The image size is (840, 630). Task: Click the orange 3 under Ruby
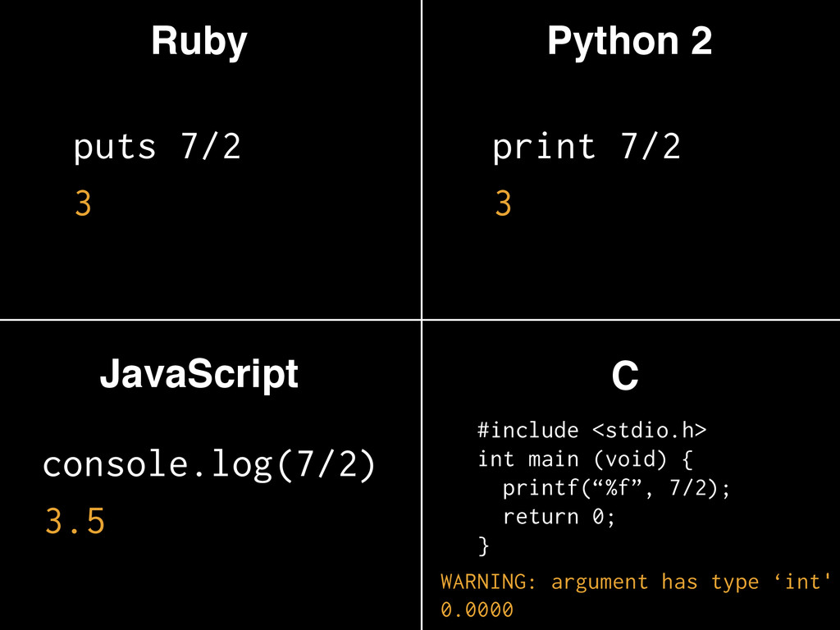[x=83, y=203]
